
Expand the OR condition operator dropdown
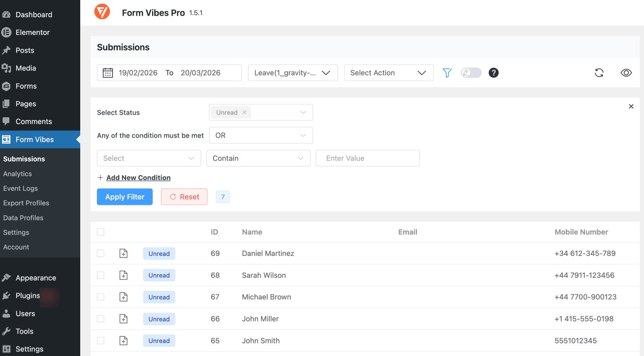(x=261, y=135)
